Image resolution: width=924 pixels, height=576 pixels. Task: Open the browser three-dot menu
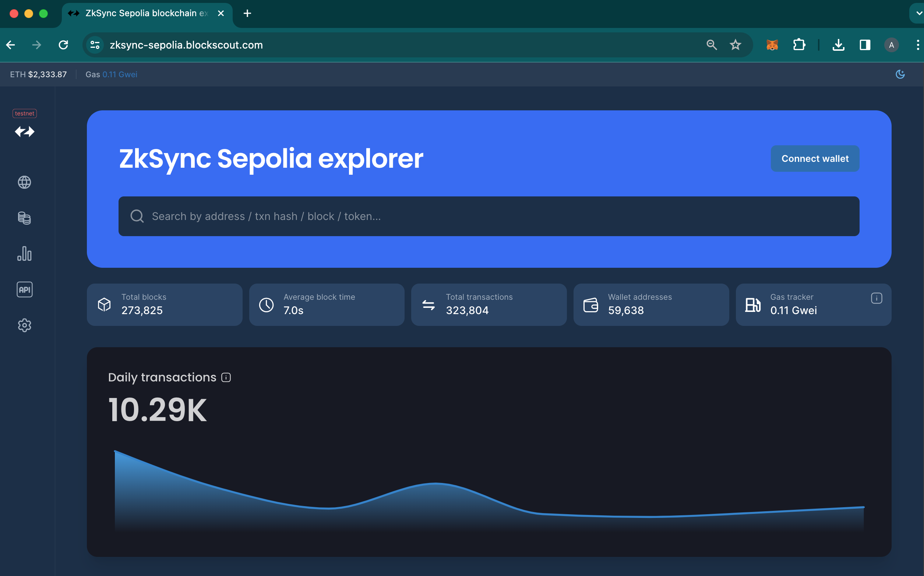click(918, 45)
